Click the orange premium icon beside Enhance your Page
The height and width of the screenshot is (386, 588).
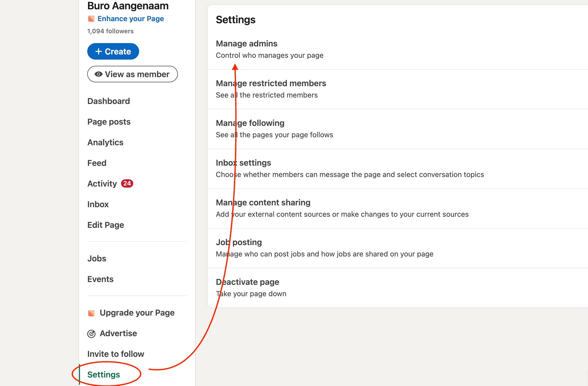(x=91, y=19)
